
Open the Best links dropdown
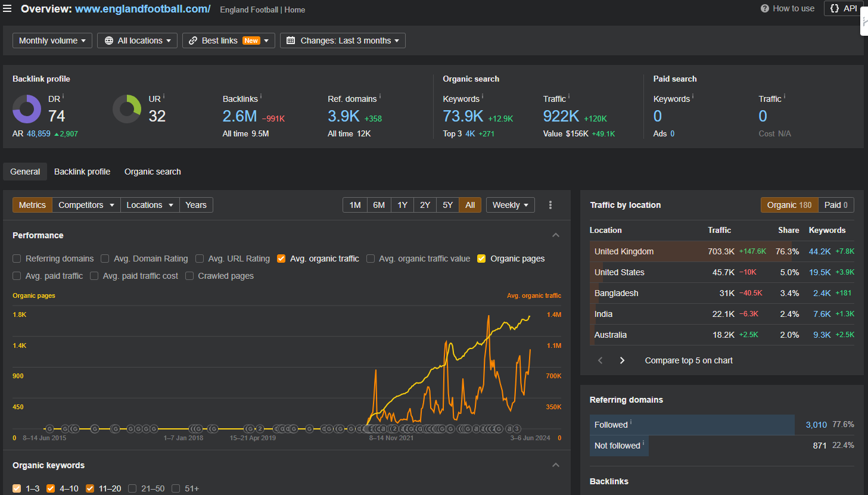pyautogui.click(x=229, y=41)
